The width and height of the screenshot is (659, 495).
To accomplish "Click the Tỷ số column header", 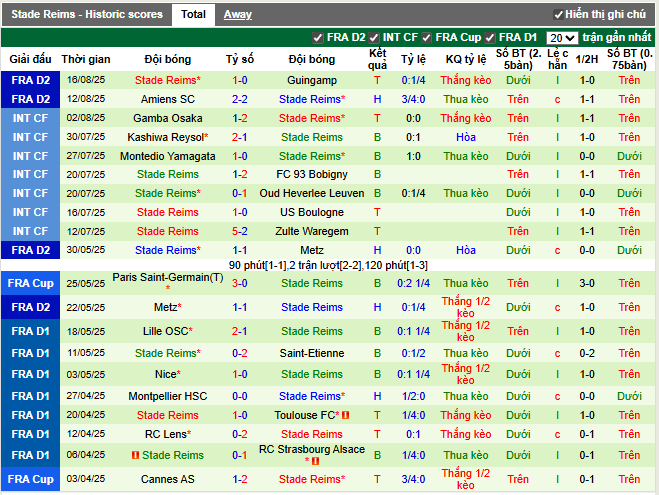I will 240,59.
